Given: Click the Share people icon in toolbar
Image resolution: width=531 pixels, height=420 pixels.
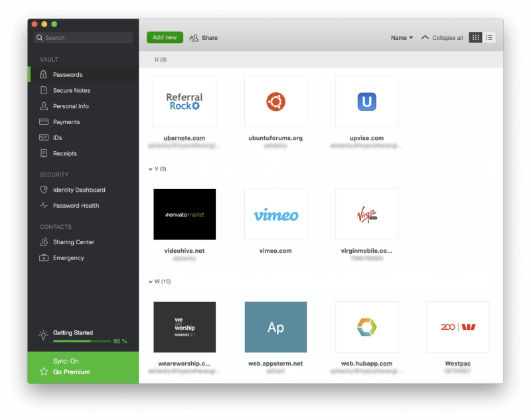Looking at the screenshot, I should [194, 38].
